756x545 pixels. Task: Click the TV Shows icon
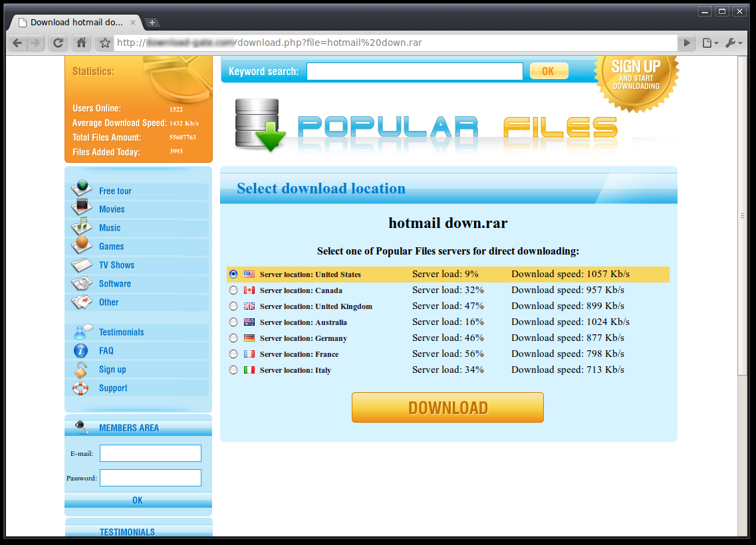(82, 265)
